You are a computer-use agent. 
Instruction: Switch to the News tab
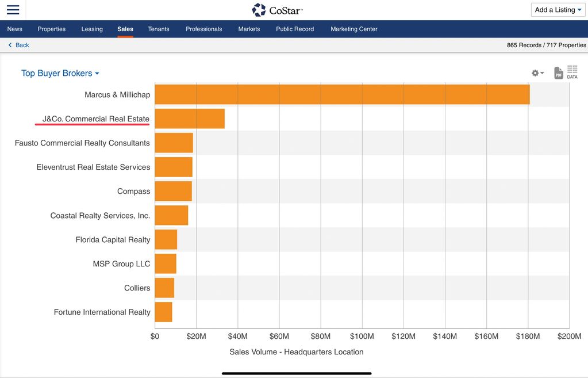coord(15,29)
